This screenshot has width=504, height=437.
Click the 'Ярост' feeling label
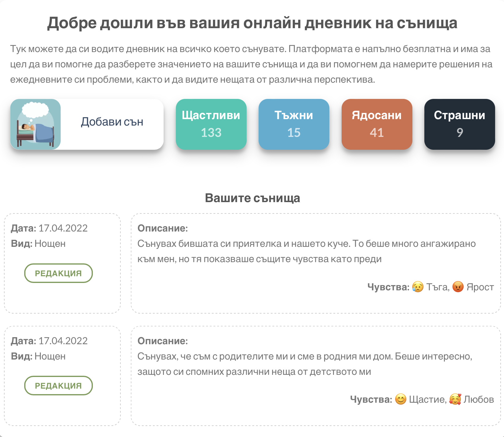(480, 287)
